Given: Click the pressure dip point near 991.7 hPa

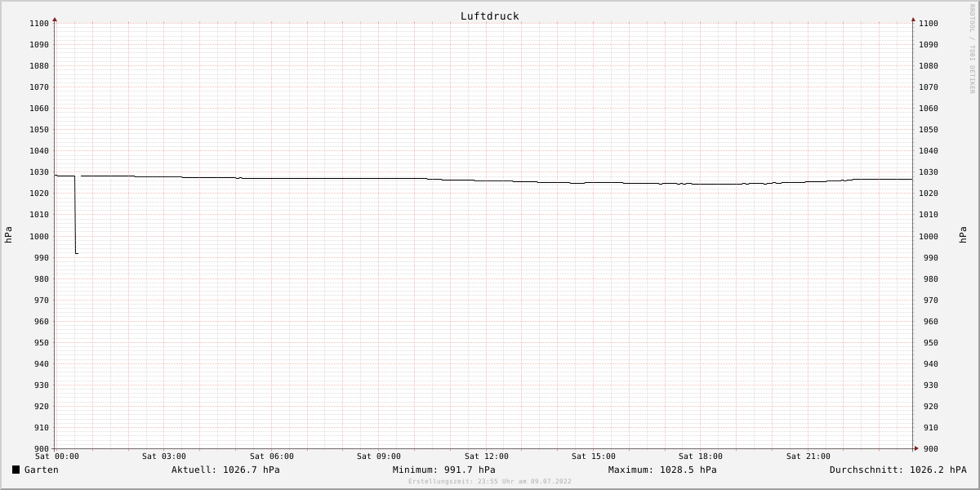Looking at the screenshot, I should point(77,253).
